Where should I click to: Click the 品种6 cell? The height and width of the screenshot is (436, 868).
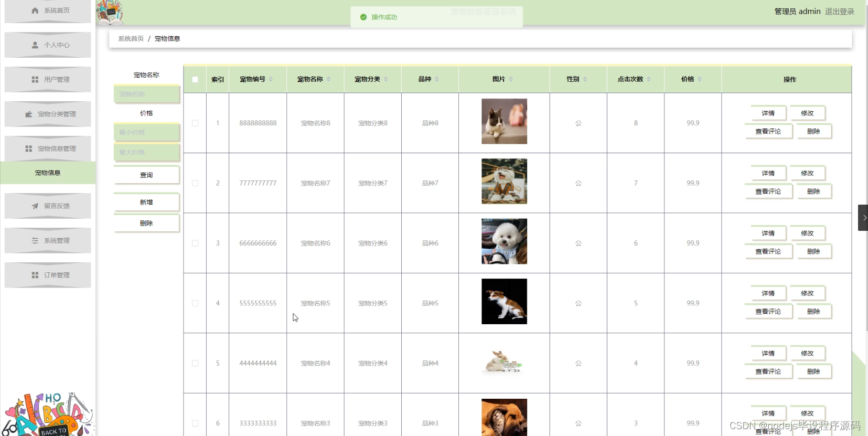point(430,243)
